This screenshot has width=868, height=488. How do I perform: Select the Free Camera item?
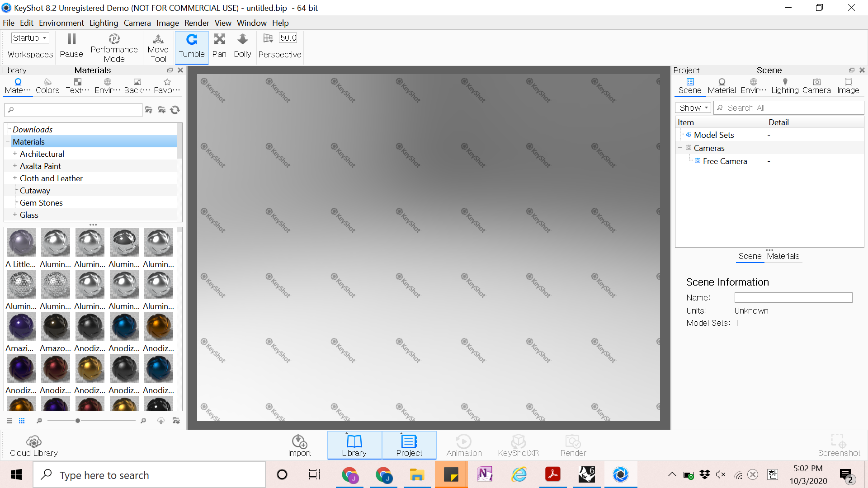[x=725, y=161]
